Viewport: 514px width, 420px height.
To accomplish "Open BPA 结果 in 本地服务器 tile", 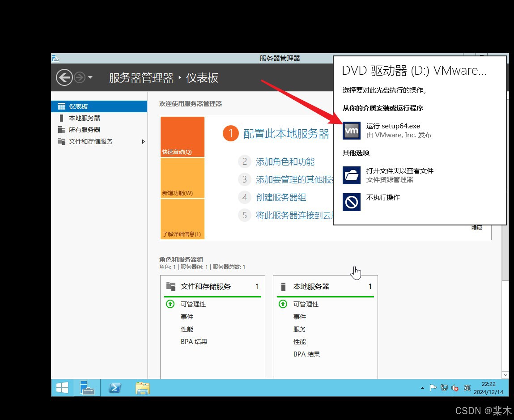I will [306, 354].
